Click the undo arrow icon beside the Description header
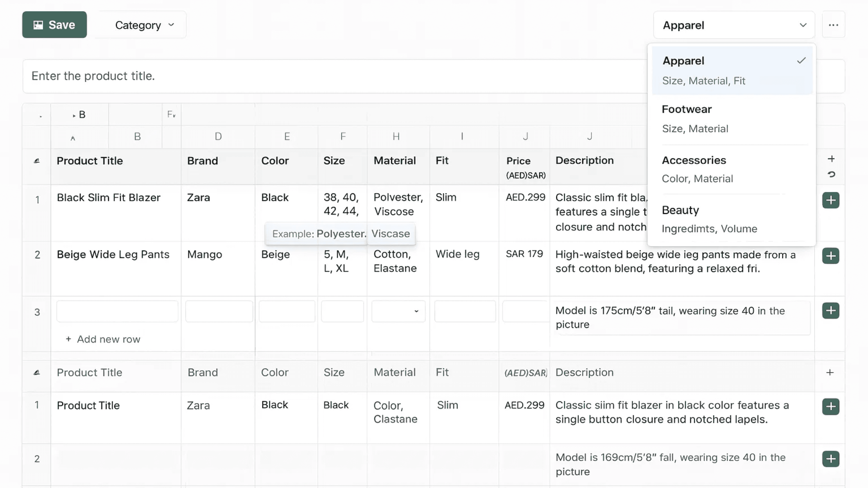Image resolution: width=868 pixels, height=488 pixels. click(x=831, y=174)
